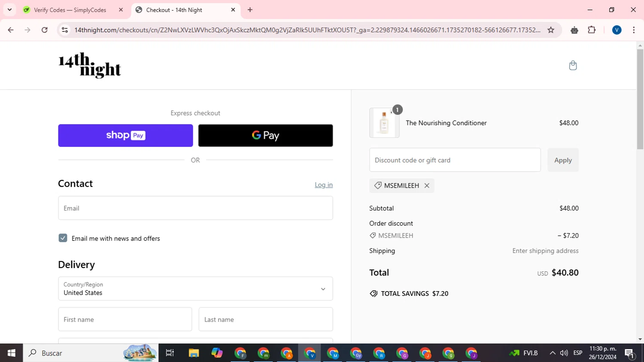The height and width of the screenshot is (362, 644).
Task: Open the notification center icon
Action: [x=630, y=353]
